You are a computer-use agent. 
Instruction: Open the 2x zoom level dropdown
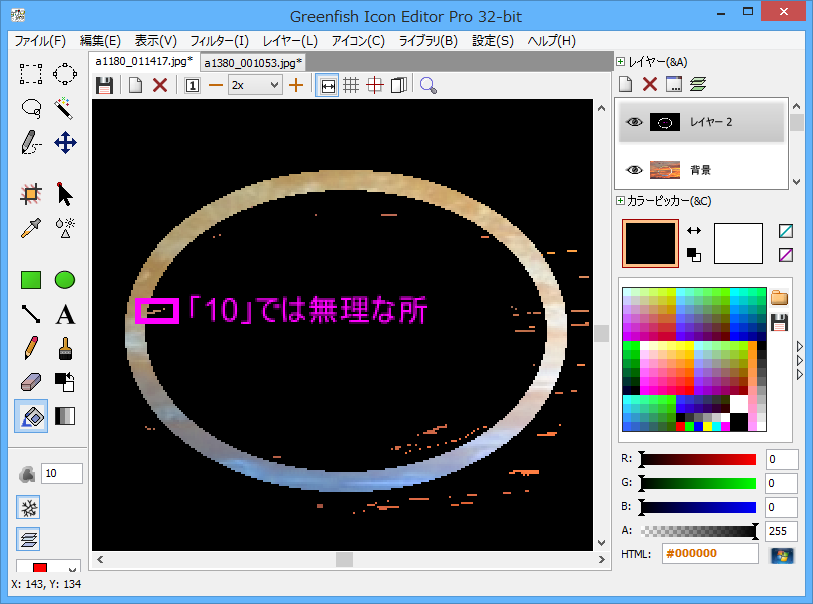255,85
